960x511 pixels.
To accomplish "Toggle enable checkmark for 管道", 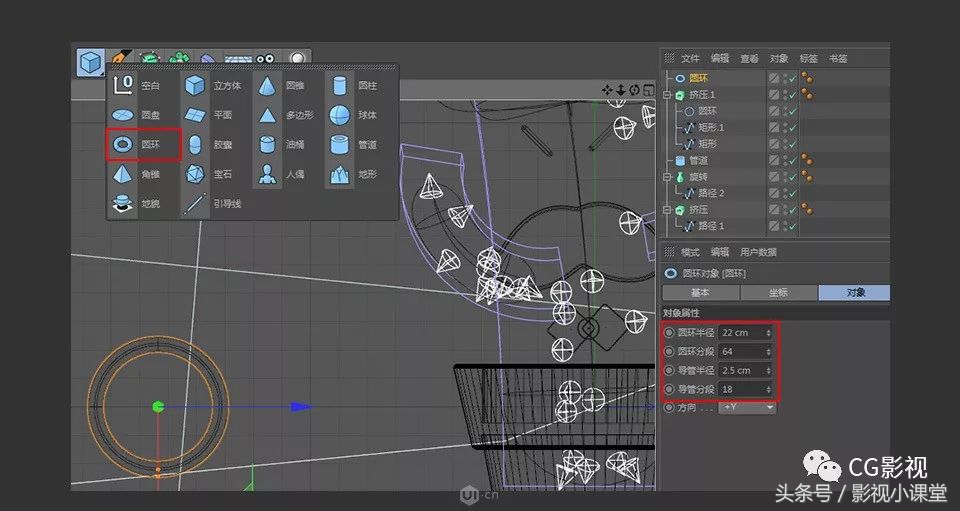I will click(x=793, y=160).
